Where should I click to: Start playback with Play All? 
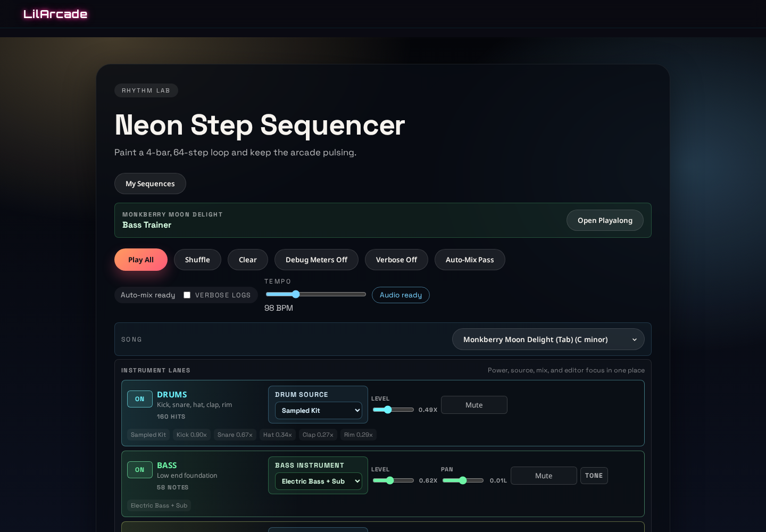(141, 260)
